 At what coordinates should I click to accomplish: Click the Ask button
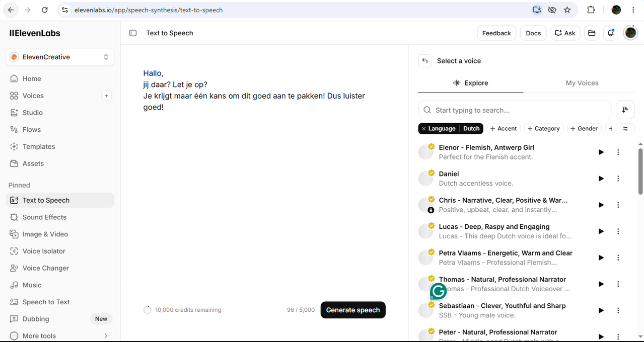tap(565, 33)
